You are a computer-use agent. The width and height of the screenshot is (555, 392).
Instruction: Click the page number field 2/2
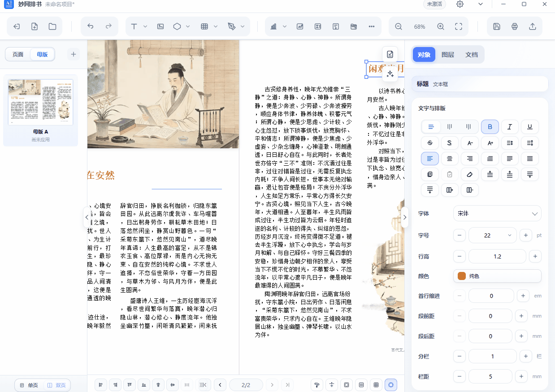coord(246,385)
